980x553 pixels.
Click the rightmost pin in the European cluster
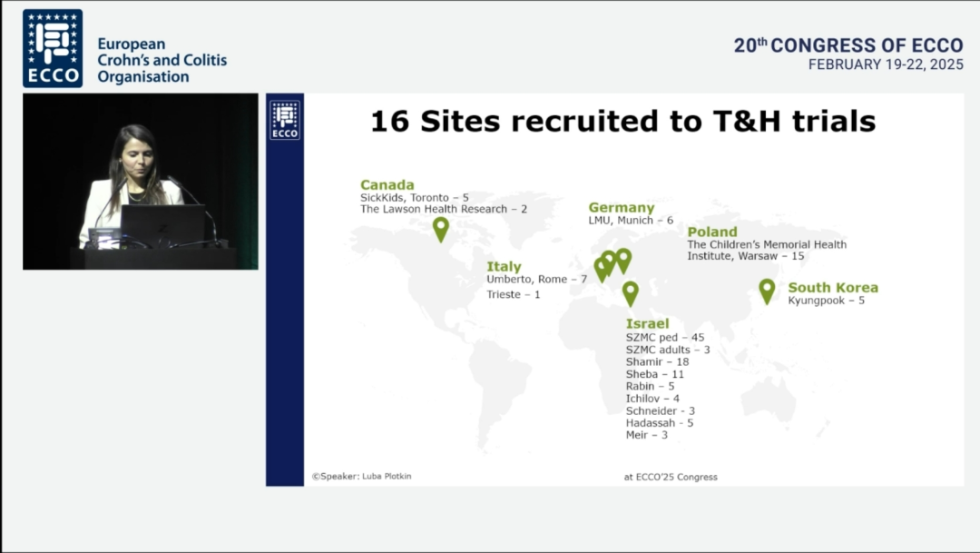pyautogui.click(x=623, y=260)
